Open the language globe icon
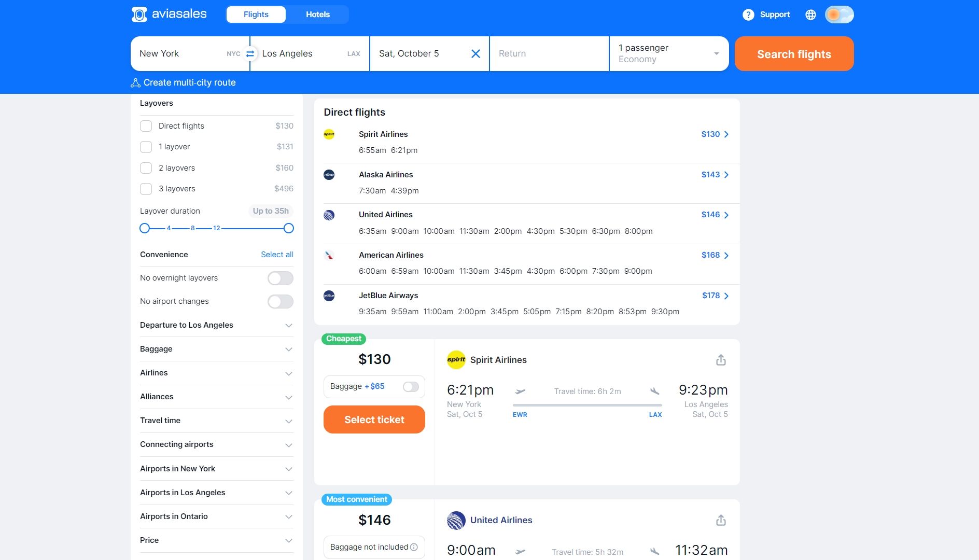979x560 pixels. (x=810, y=15)
